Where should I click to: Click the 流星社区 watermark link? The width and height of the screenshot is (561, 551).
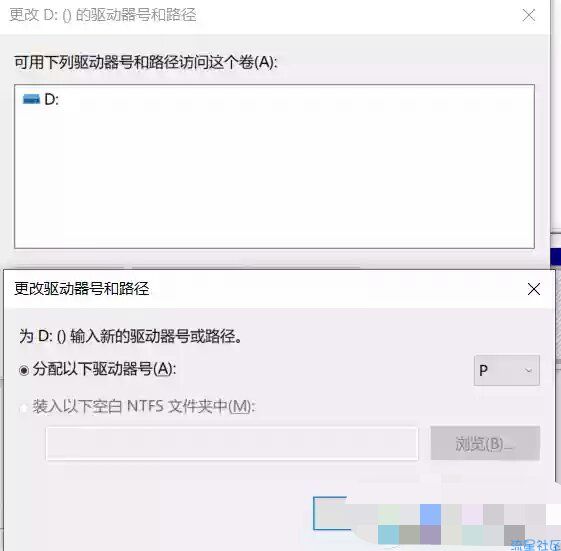click(x=536, y=545)
